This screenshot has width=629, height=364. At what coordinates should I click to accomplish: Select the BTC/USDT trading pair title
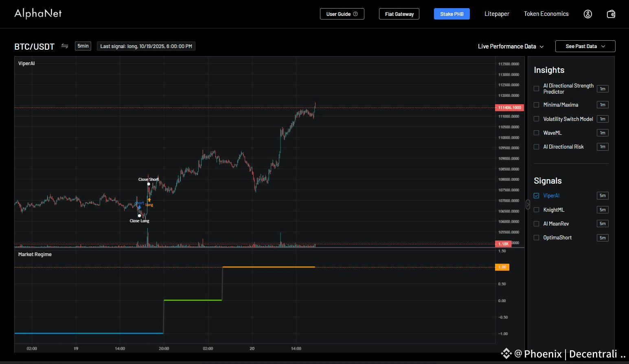coord(34,46)
